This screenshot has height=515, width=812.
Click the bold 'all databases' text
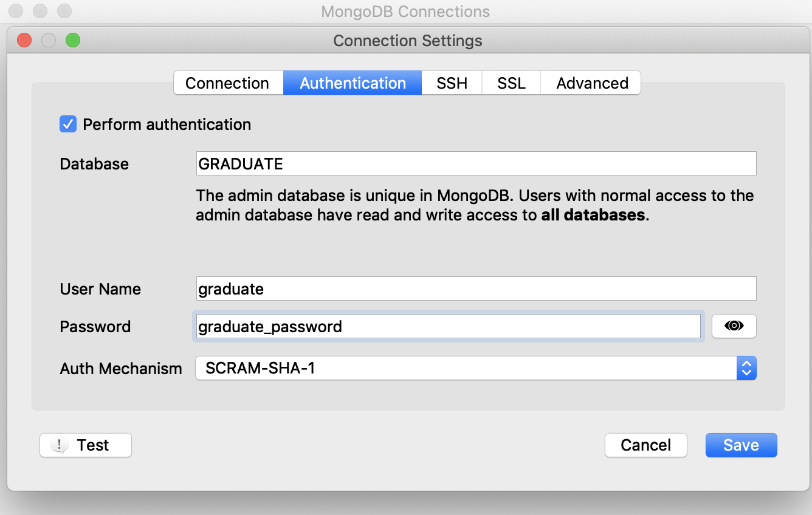(593, 215)
